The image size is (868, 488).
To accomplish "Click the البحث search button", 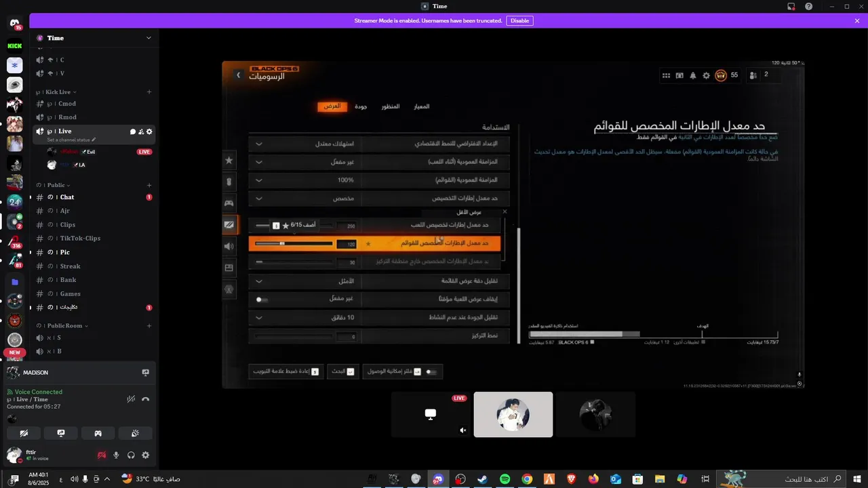I will coord(343,371).
